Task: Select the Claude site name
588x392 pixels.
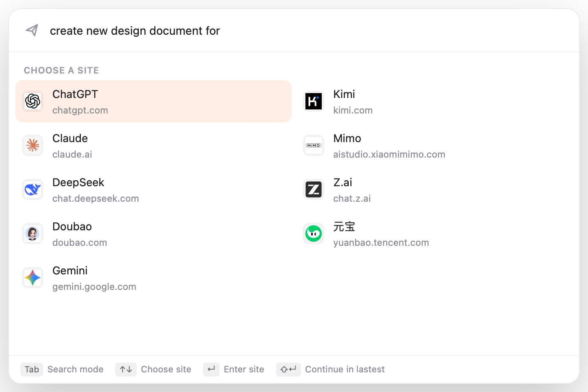Action: coord(70,138)
